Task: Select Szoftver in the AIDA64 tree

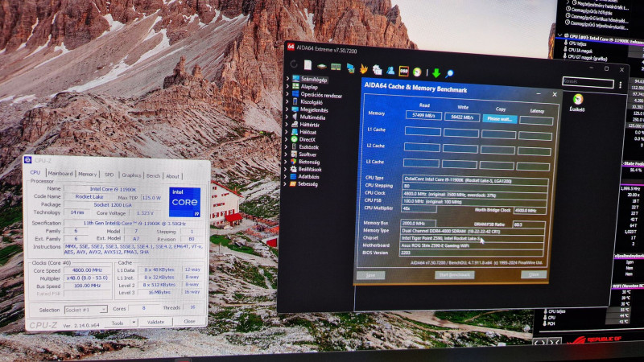Action: point(308,154)
